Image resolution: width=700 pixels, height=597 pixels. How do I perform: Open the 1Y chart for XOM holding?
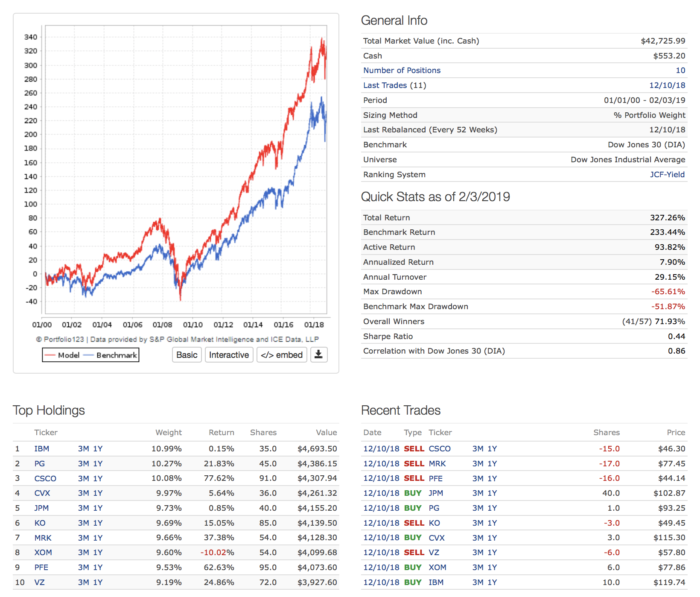click(98, 553)
